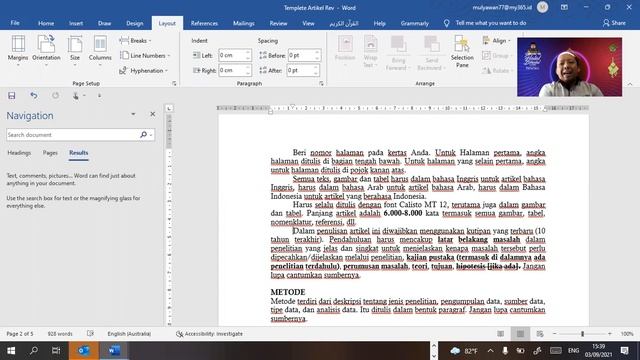This screenshot has width=640, height=360.
Task: Open the paper Size menu
Action: [x=75, y=51]
